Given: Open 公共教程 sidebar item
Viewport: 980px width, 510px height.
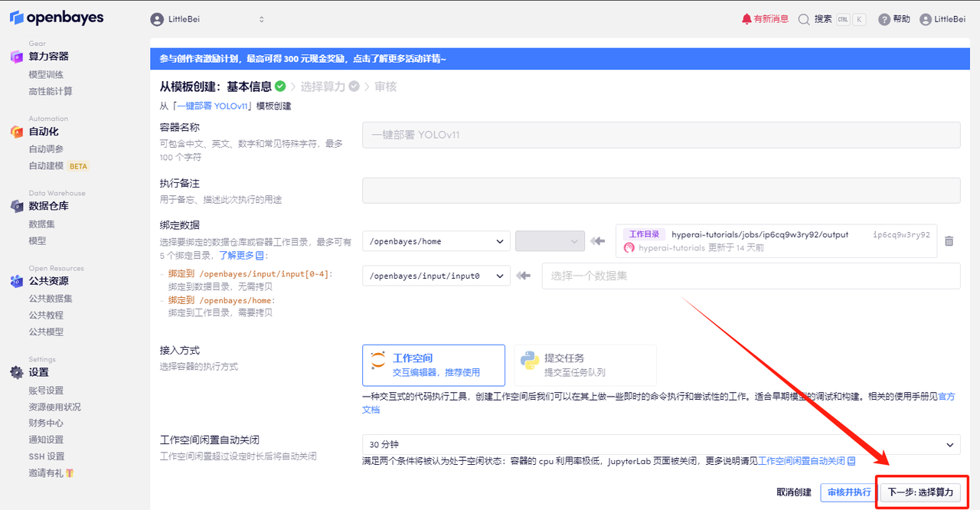Looking at the screenshot, I should click(x=46, y=315).
